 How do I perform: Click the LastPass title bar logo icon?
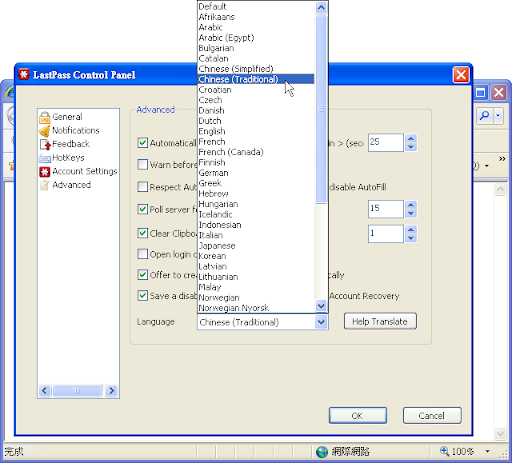(x=24, y=74)
